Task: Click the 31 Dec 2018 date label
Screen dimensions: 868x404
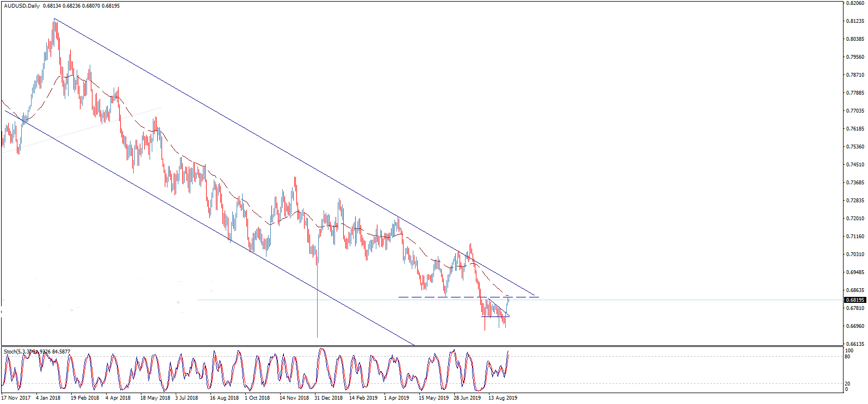Action: (x=328, y=398)
